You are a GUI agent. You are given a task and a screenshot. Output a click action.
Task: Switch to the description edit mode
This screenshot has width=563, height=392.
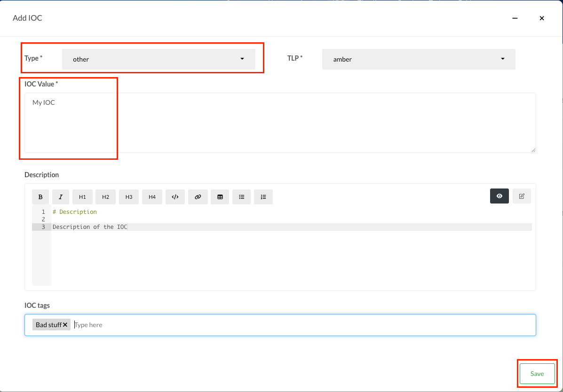(x=521, y=196)
